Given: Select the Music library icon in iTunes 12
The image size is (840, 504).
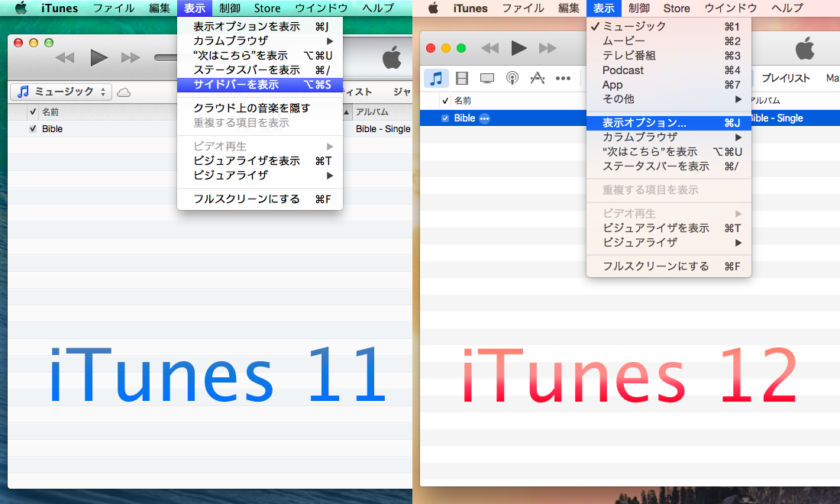Looking at the screenshot, I should click(x=436, y=78).
